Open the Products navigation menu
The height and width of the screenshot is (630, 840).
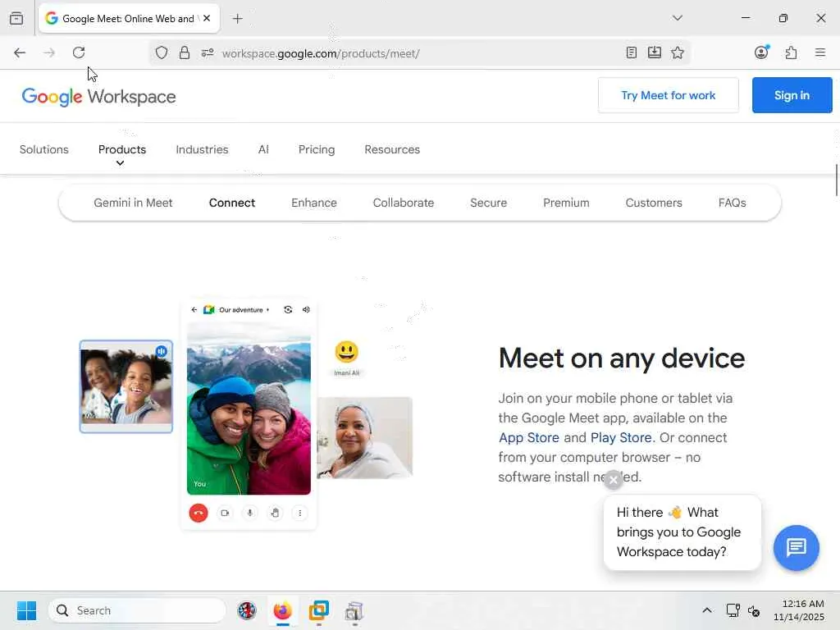coord(122,149)
